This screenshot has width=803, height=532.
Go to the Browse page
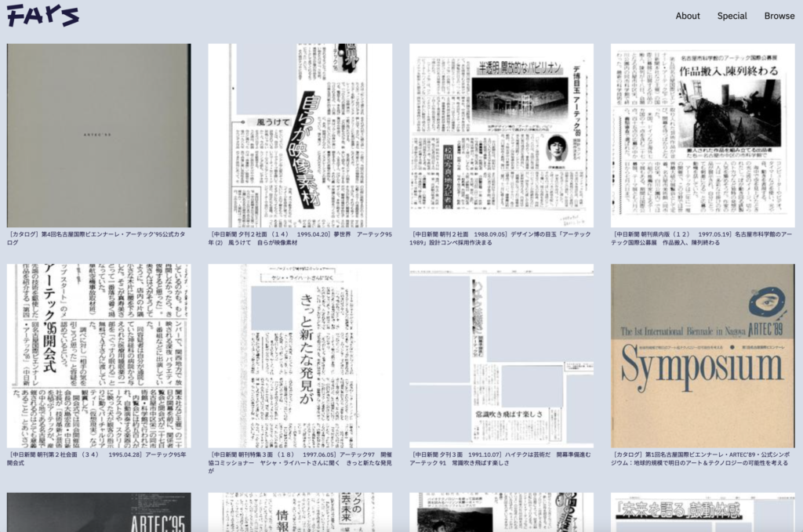click(779, 16)
